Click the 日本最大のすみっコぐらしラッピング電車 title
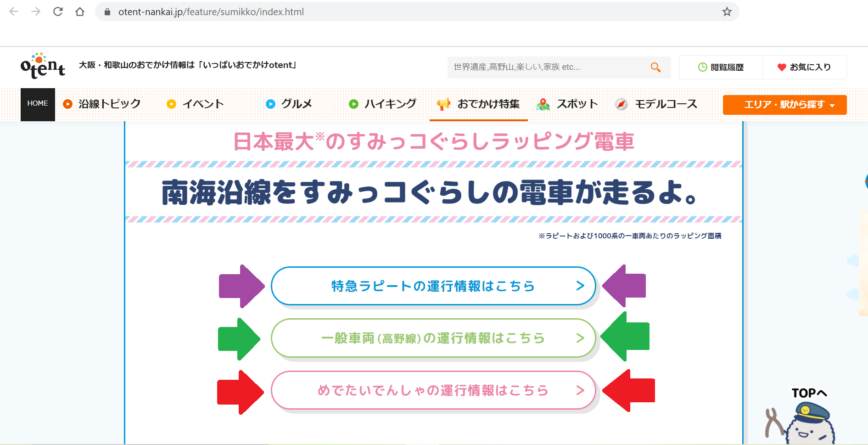 [434, 141]
